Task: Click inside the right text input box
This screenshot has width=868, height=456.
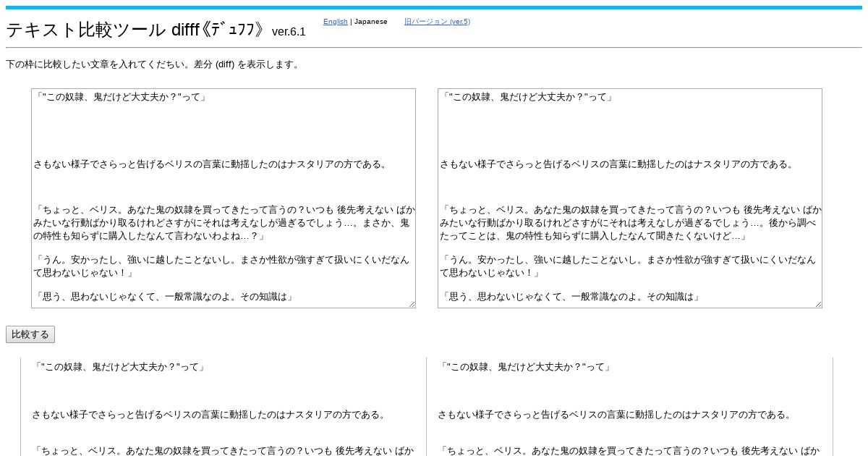Action: click(630, 198)
